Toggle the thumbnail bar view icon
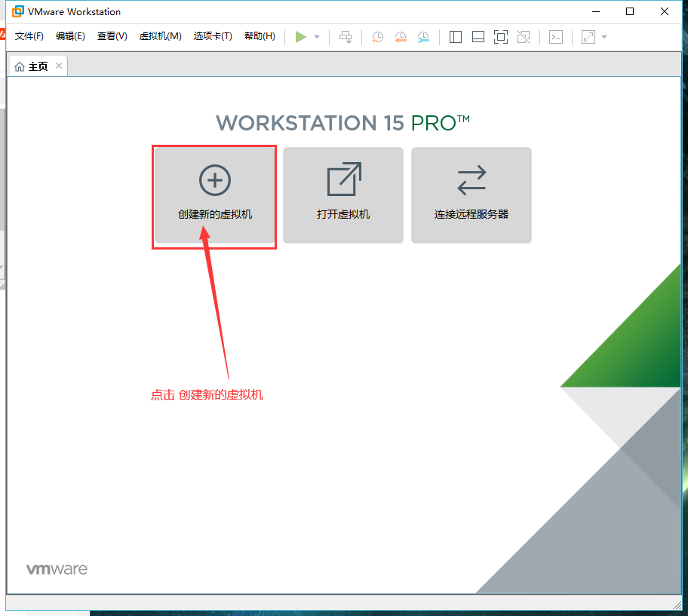Viewport: 688px width, 616px height. coord(478,37)
